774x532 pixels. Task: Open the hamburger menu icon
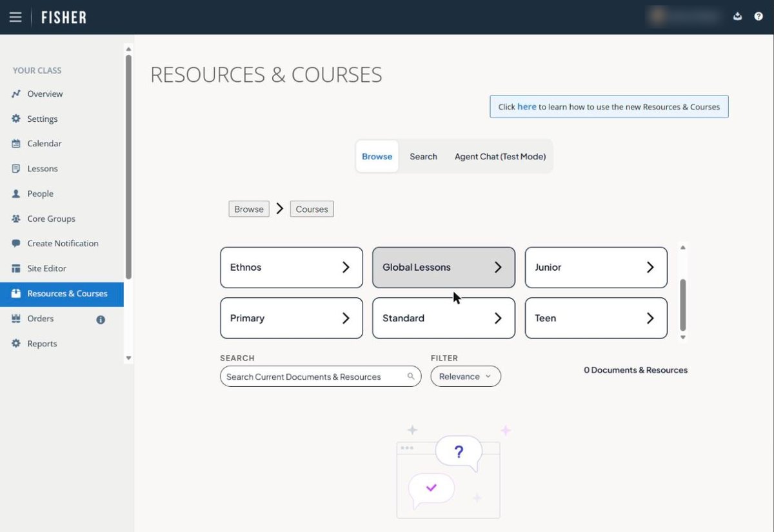15,17
